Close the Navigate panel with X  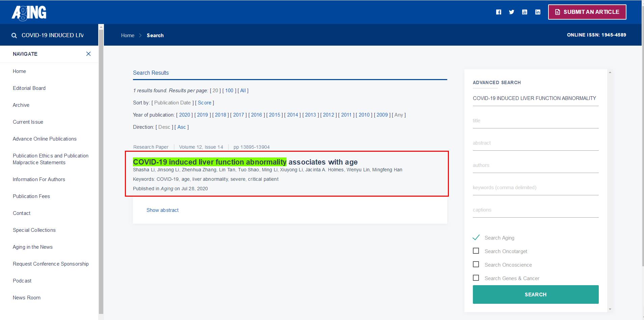pyautogui.click(x=88, y=54)
